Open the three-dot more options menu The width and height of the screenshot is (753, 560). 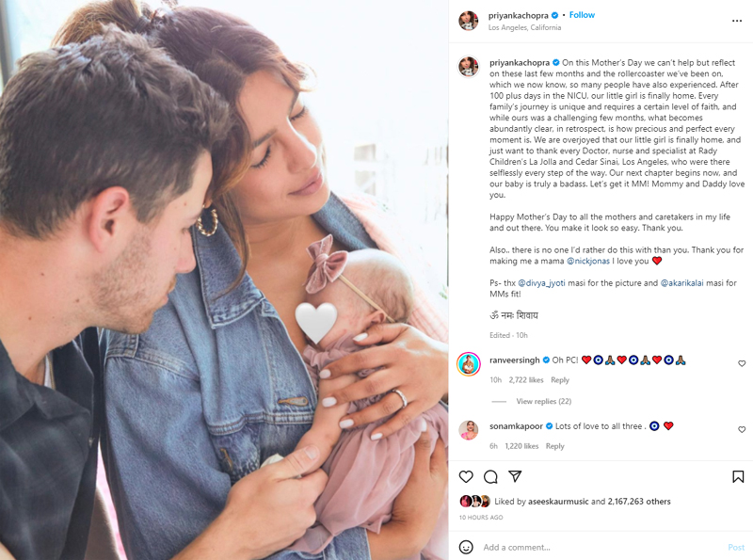coord(737,21)
